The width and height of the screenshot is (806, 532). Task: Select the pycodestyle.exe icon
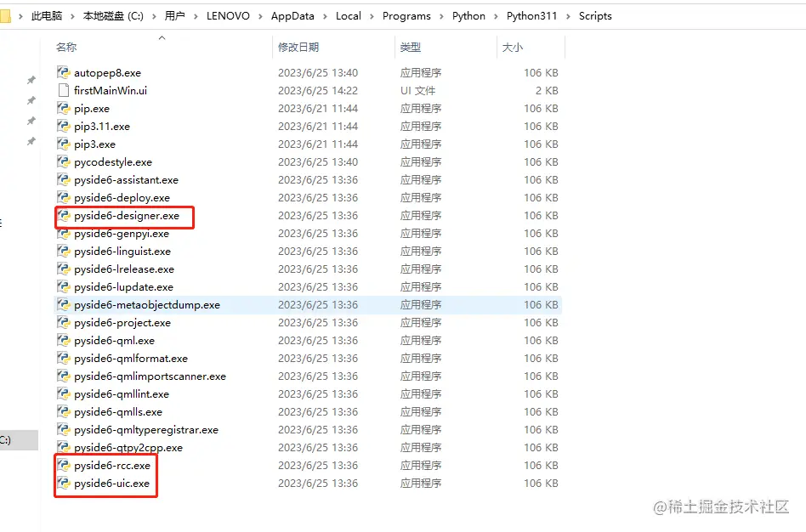63,162
